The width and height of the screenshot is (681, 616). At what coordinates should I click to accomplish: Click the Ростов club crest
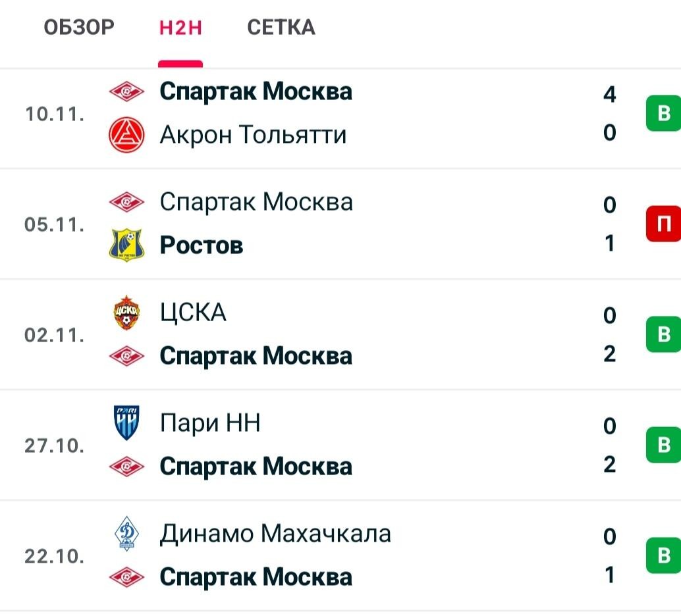[126, 245]
